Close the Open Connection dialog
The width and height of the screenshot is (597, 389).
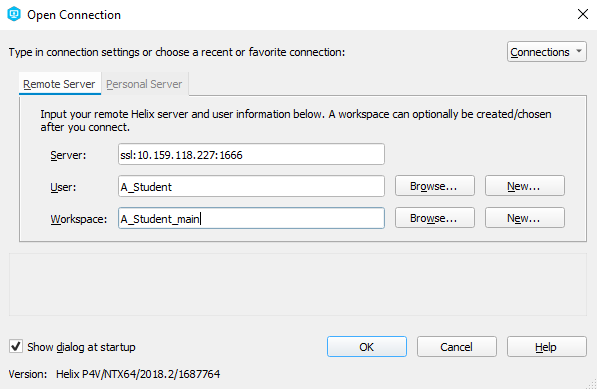point(583,14)
